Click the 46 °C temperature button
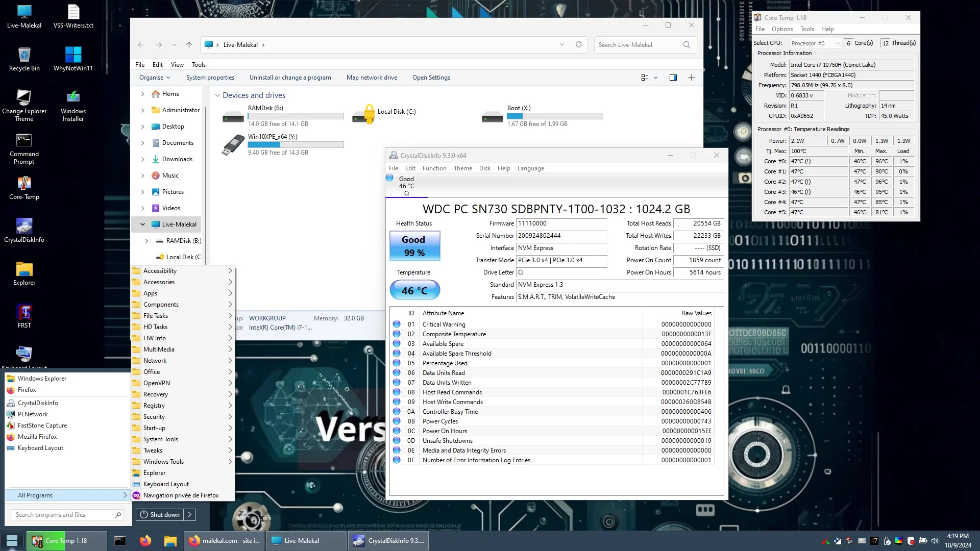Image resolution: width=980 pixels, height=551 pixels. pyautogui.click(x=414, y=290)
